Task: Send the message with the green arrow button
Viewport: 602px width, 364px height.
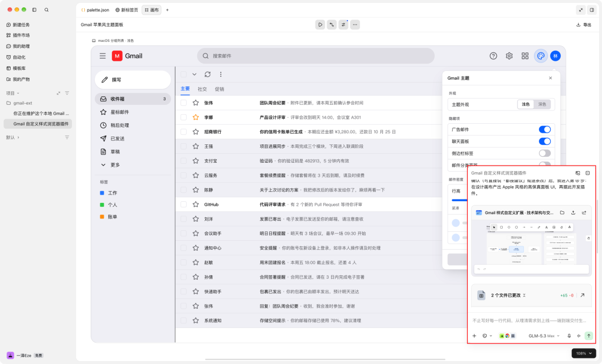Action: [589, 336]
